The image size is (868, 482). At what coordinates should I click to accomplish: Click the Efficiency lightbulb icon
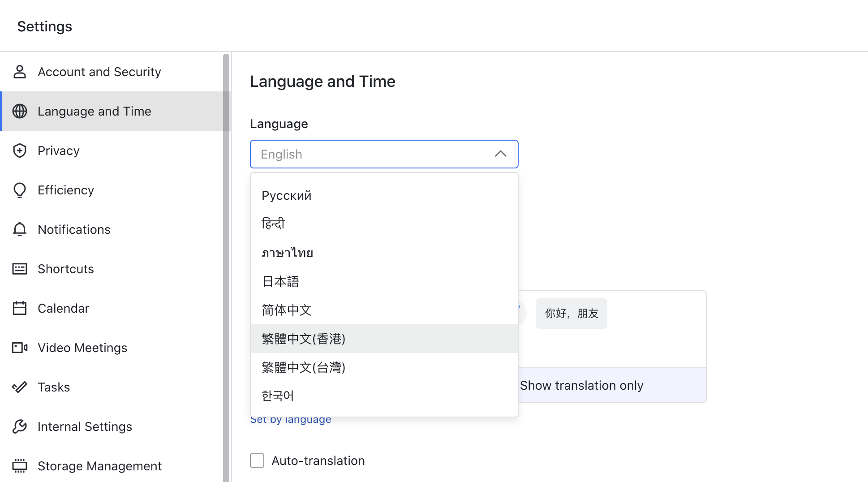20,190
